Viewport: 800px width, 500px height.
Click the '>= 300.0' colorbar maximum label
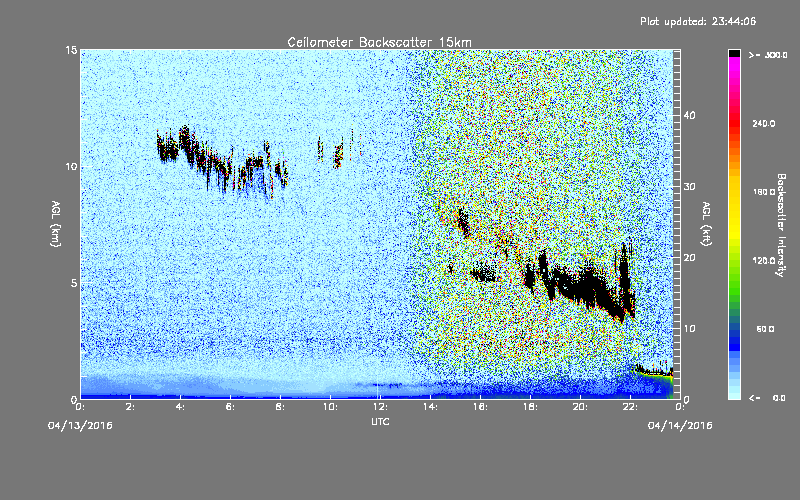click(x=768, y=55)
